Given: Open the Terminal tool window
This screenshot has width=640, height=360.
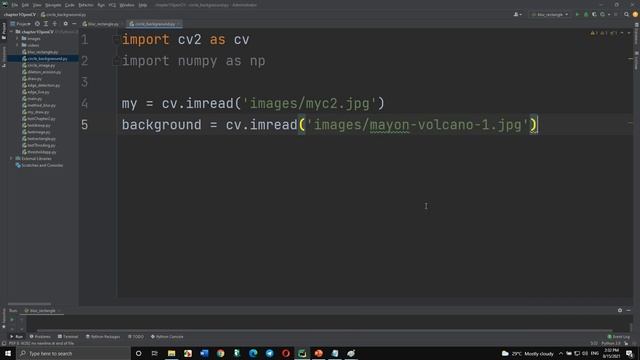Looking at the screenshot, I should (67, 337).
